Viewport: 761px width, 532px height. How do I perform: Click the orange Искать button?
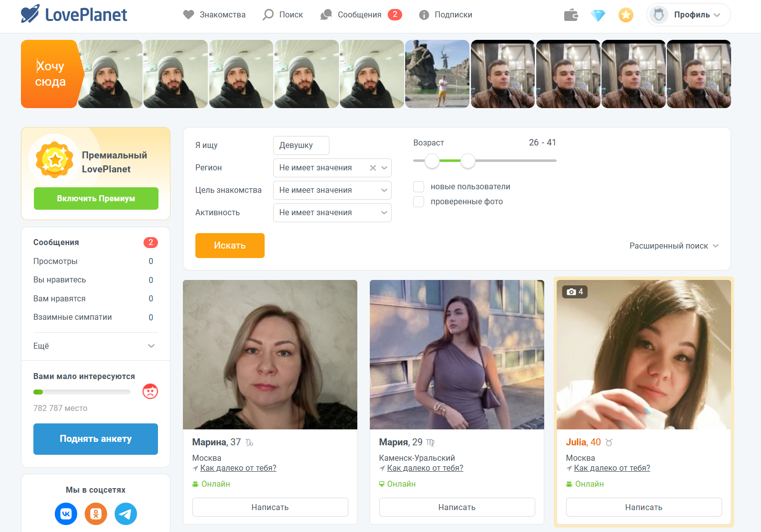pos(230,246)
